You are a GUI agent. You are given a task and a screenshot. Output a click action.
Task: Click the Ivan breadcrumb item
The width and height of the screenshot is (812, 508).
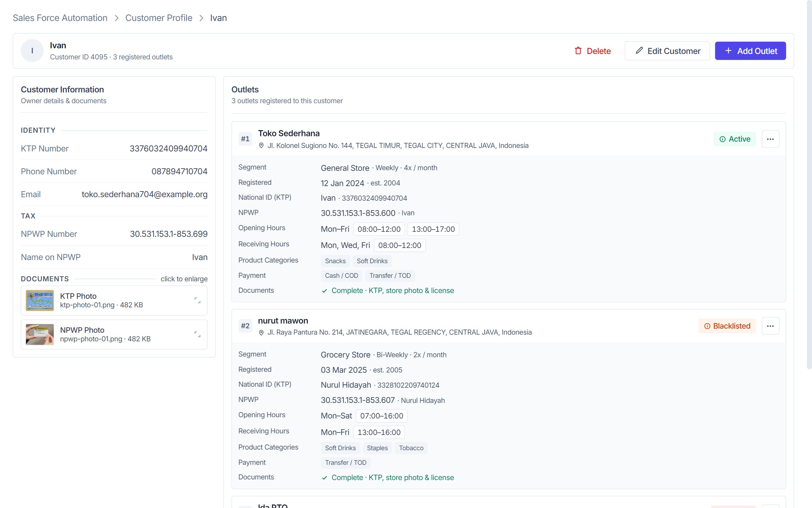click(219, 18)
